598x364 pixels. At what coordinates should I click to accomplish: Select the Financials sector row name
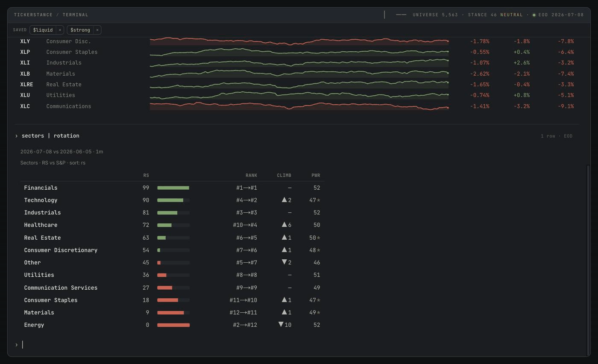(x=41, y=188)
